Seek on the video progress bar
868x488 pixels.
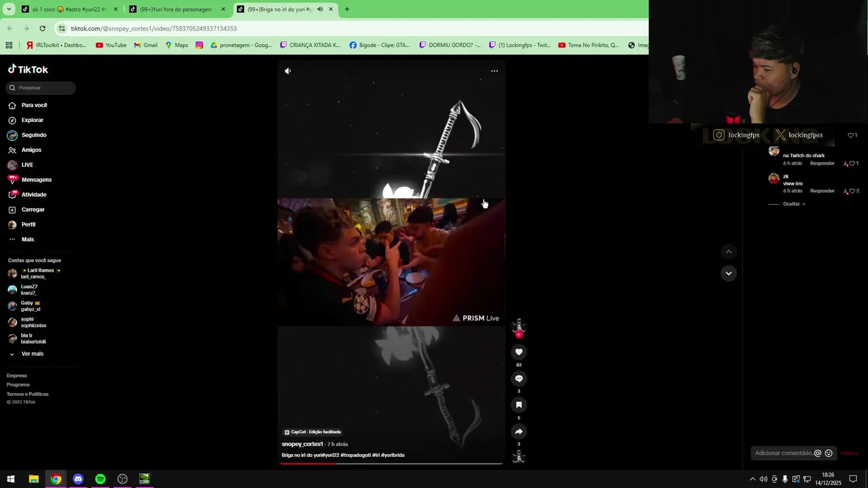point(391,464)
